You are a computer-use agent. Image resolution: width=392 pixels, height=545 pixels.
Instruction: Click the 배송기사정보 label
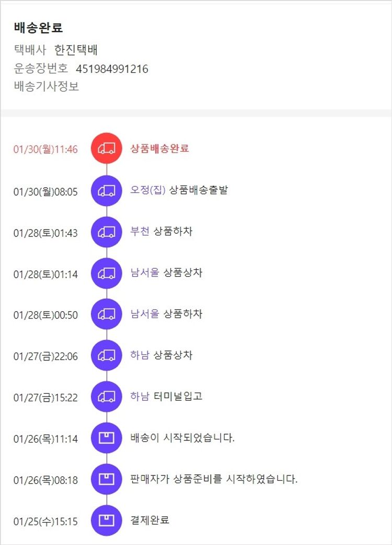[x=47, y=86]
